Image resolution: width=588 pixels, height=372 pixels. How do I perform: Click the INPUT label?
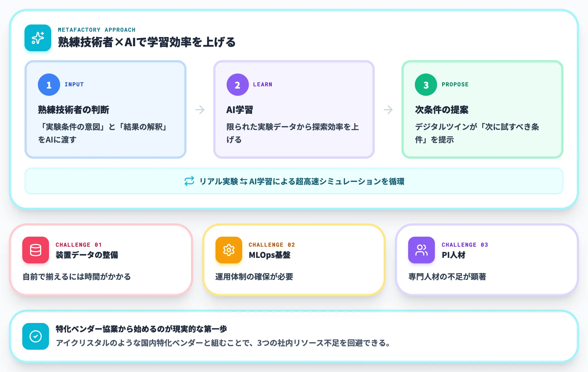click(x=74, y=84)
